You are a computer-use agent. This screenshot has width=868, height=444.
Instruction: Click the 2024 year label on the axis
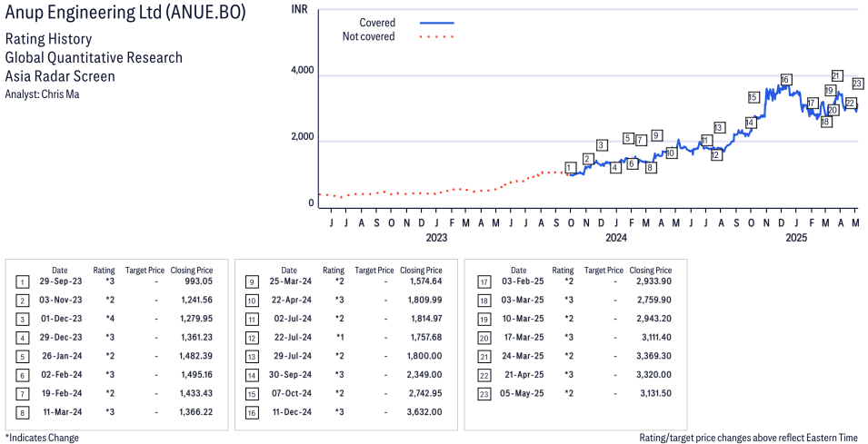tap(616, 238)
